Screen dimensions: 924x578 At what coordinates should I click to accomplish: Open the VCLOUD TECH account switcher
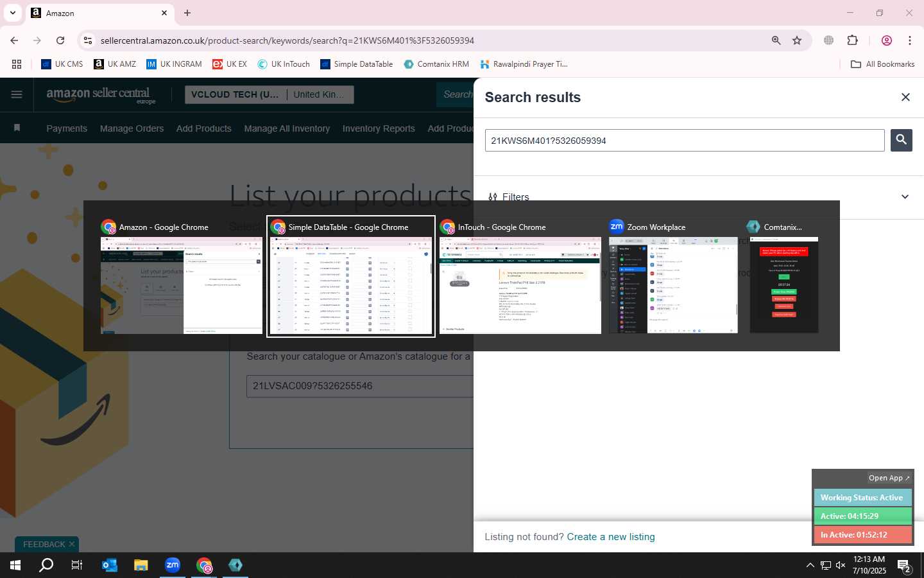(235, 94)
